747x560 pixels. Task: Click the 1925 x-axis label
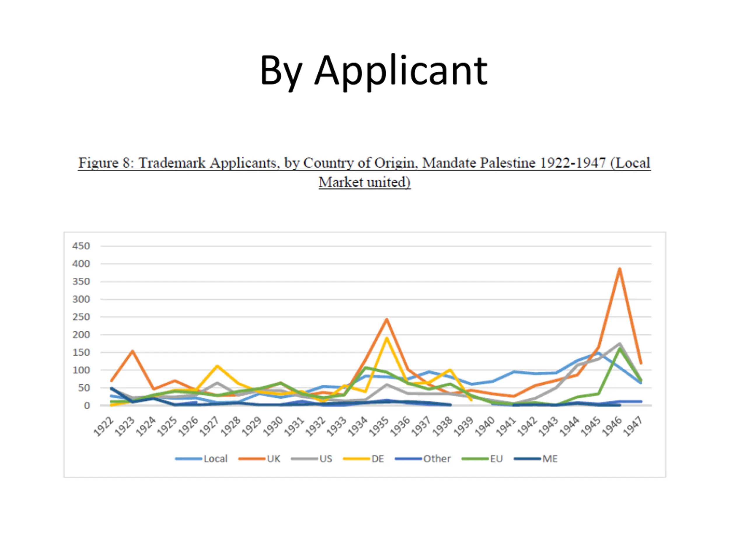[167, 427]
